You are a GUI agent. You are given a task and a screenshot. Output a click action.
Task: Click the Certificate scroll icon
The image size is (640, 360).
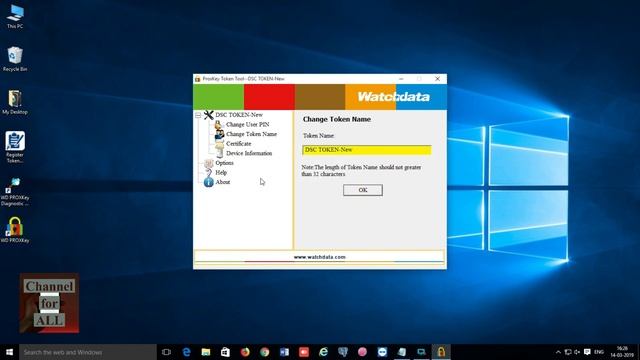pyautogui.click(x=220, y=144)
